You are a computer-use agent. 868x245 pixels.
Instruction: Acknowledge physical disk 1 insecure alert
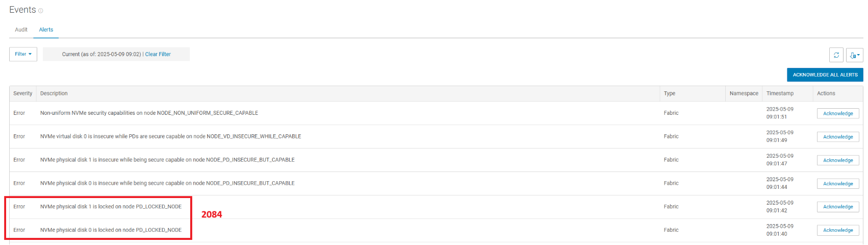837,160
